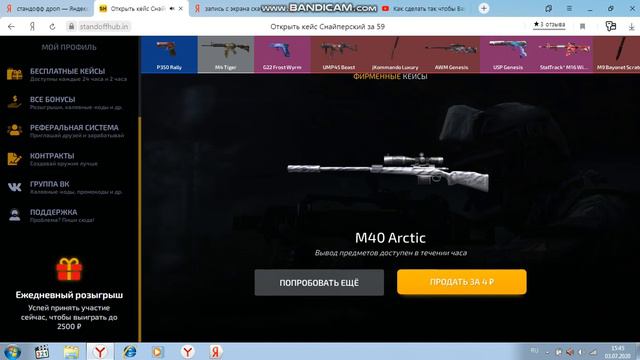Image resolution: width=640 pixels, height=360 pixels.
Task: Click the M40 Arctic item name
Action: click(x=390, y=238)
